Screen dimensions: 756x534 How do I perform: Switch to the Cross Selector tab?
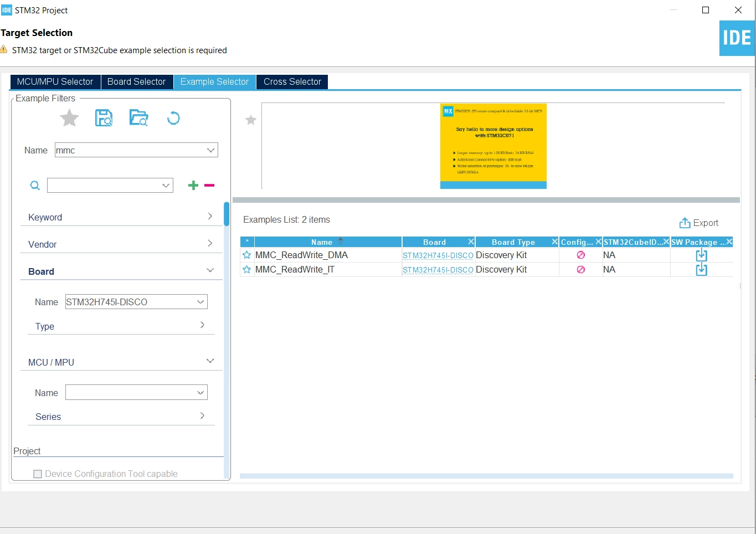pos(292,82)
